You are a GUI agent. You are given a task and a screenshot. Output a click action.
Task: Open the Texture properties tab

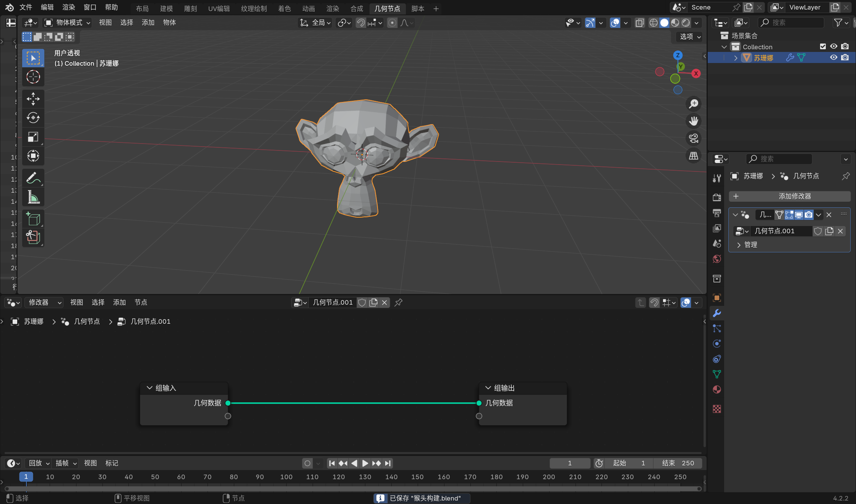717,409
